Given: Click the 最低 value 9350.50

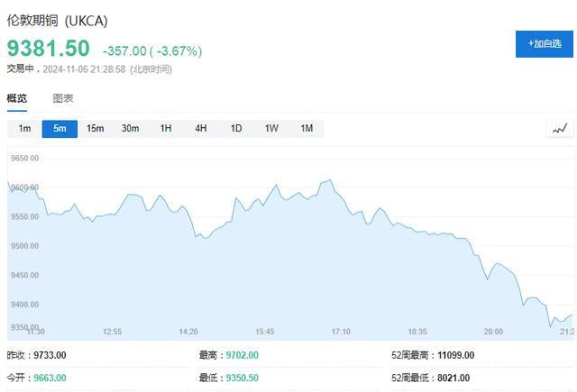Looking at the screenshot, I should (242, 378).
